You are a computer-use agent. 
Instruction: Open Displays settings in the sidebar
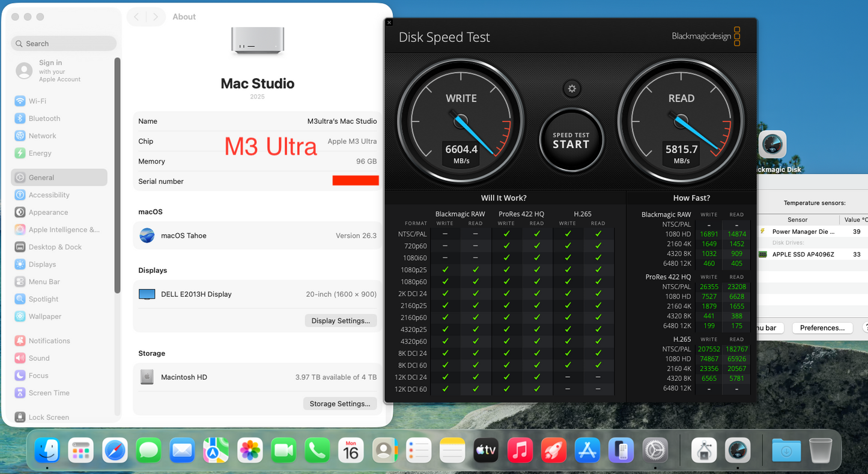44,264
